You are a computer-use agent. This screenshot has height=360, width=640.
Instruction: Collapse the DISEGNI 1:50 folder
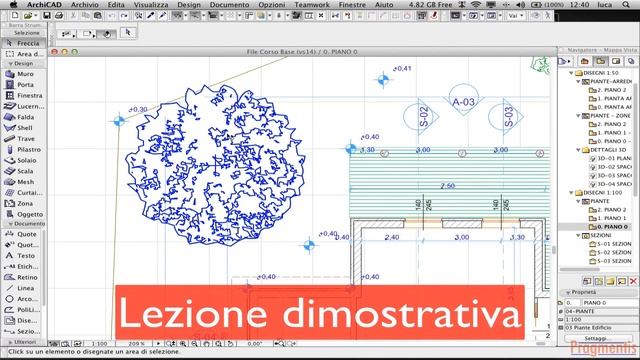[571, 73]
